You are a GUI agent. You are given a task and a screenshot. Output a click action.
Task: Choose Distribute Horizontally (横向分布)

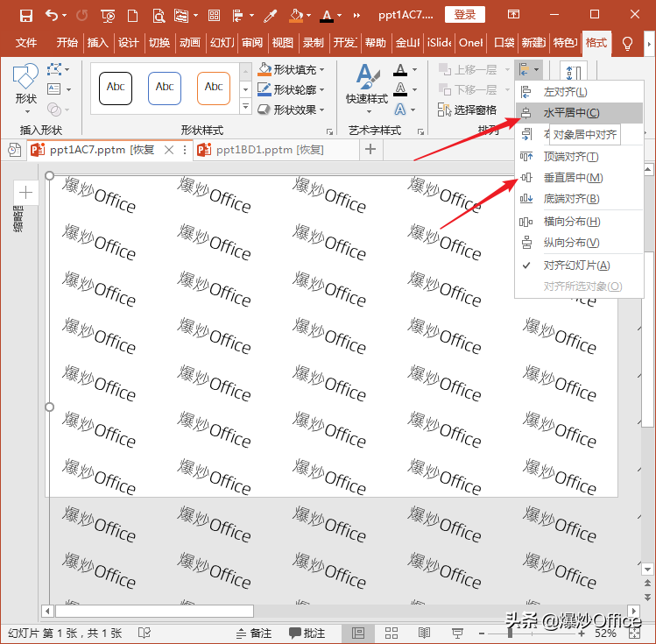point(579,222)
